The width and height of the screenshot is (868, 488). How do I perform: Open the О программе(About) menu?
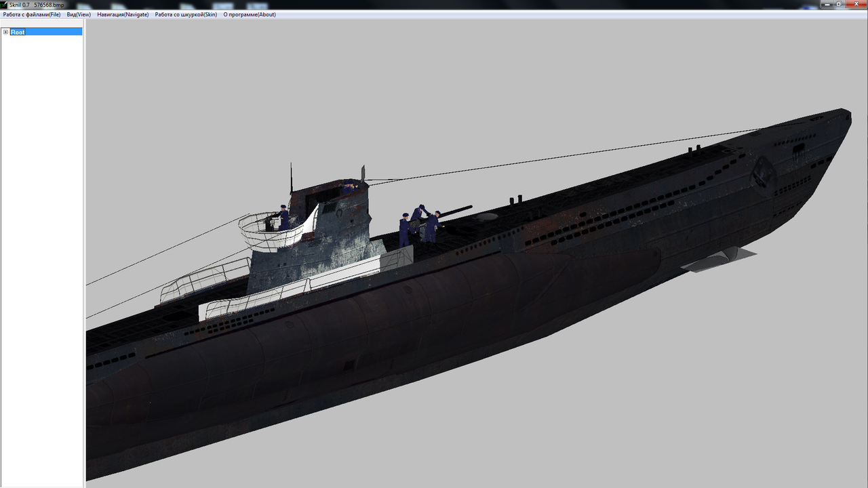pos(248,14)
